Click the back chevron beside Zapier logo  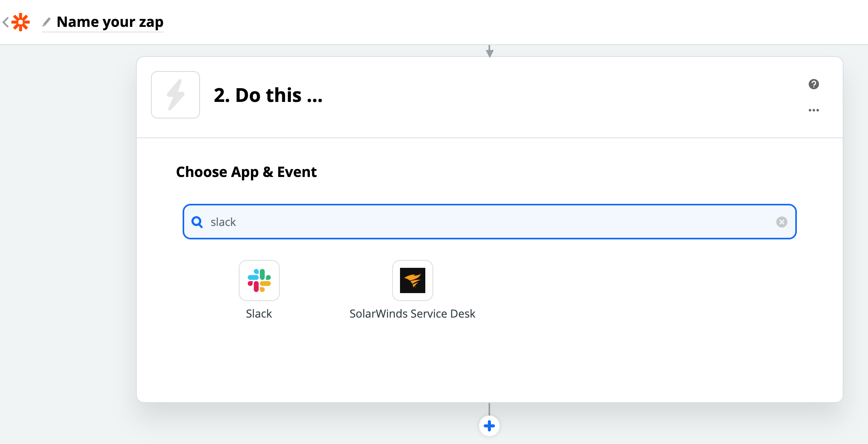(6, 22)
